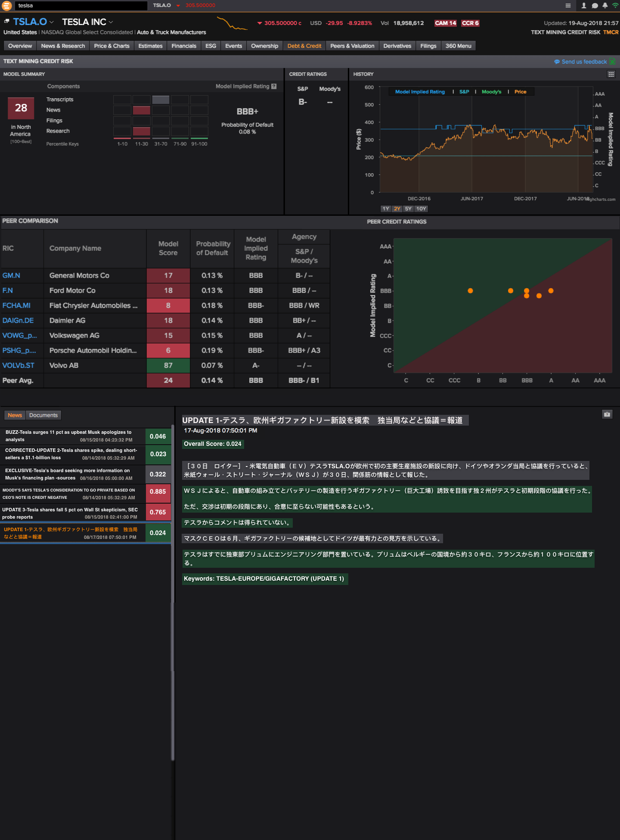Click the camera snapshot icon above article
This screenshot has height=840, width=620.
point(607,414)
